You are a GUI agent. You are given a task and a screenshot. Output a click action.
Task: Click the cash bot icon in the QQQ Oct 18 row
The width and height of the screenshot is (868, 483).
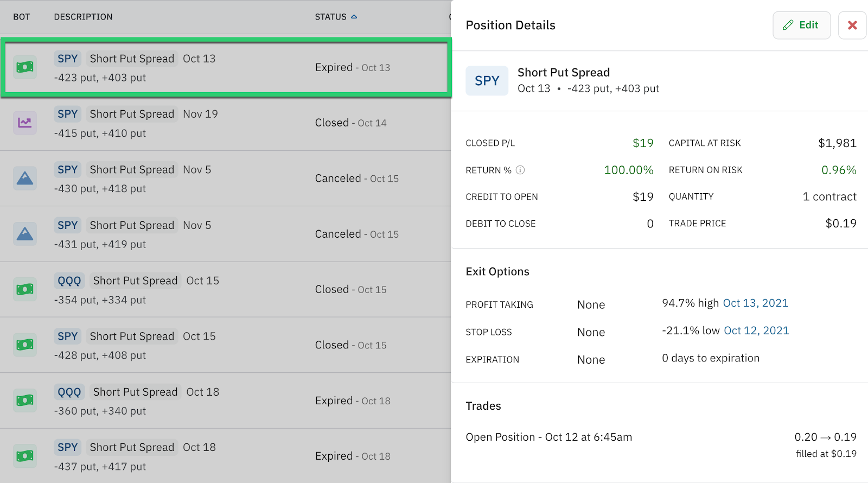(x=25, y=401)
